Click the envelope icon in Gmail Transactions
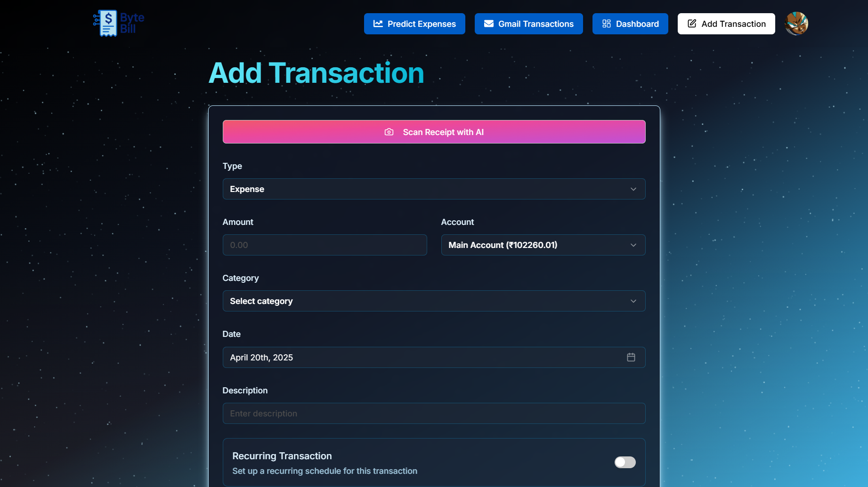Viewport: 868px width, 487px height. click(x=488, y=24)
